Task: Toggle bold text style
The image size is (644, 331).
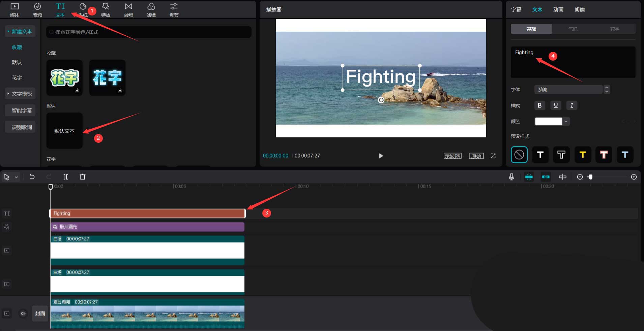Action: (539, 105)
